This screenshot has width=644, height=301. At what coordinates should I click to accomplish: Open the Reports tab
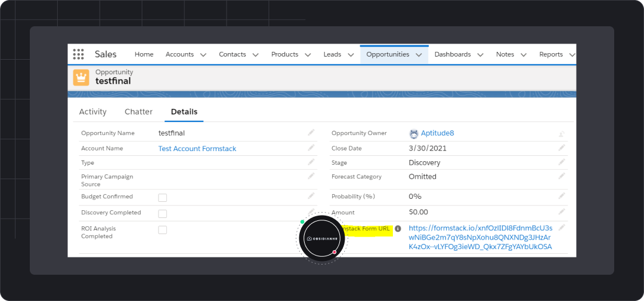click(551, 54)
